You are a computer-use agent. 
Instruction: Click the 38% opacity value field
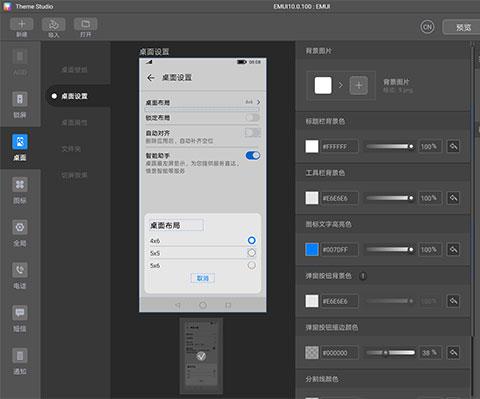[x=429, y=353]
